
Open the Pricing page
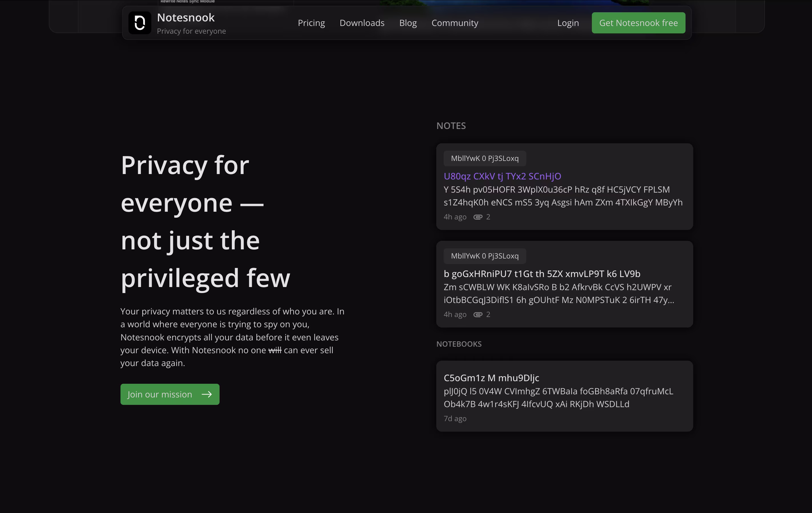pyautogui.click(x=311, y=23)
